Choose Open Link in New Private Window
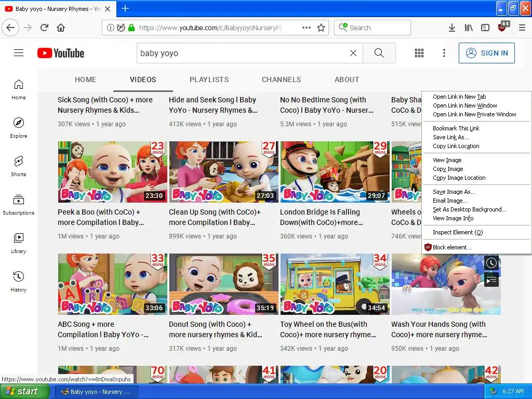This screenshot has height=399, width=532. pyautogui.click(x=477, y=114)
